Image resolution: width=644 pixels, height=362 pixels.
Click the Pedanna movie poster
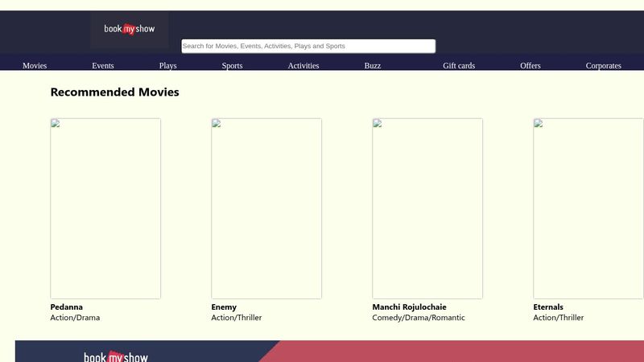pos(105,208)
